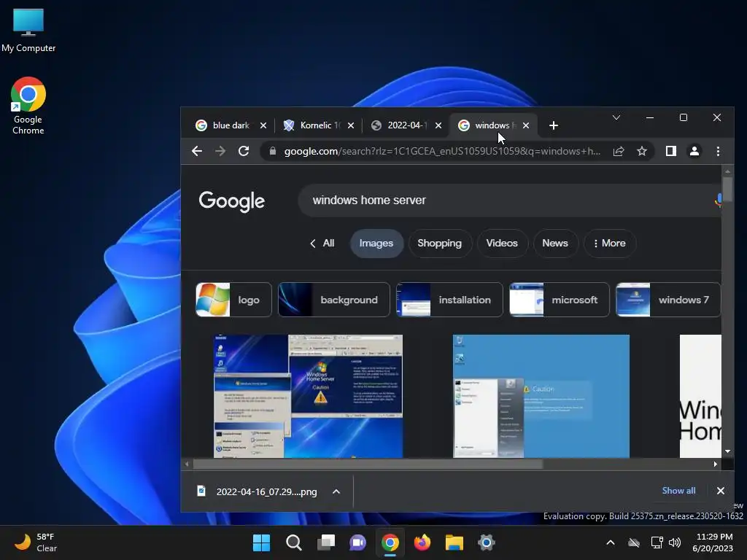
Task: Click the horizontal scrollbar thumb
Action: point(368,464)
